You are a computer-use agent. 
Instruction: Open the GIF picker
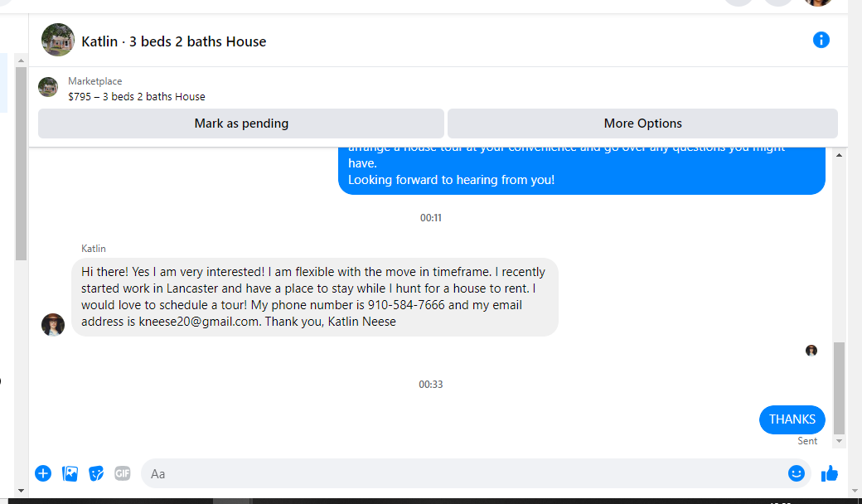coord(123,473)
